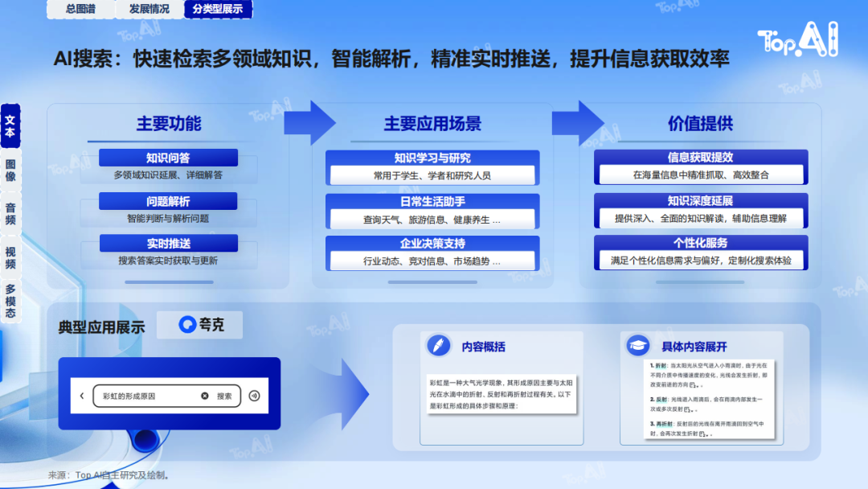The width and height of the screenshot is (868, 489).
Task: Open the refraction details text thumbnail
Action: pyautogui.click(x=709, y=399)
